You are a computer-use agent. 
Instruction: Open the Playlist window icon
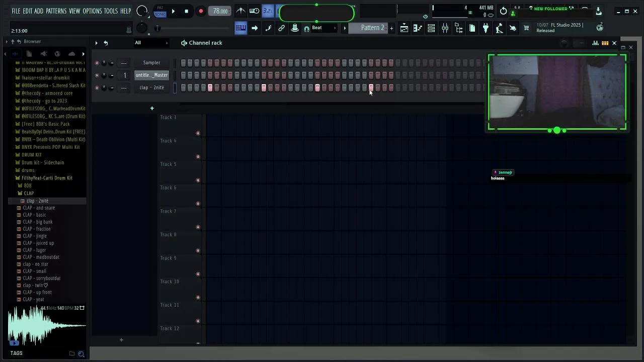404,28
